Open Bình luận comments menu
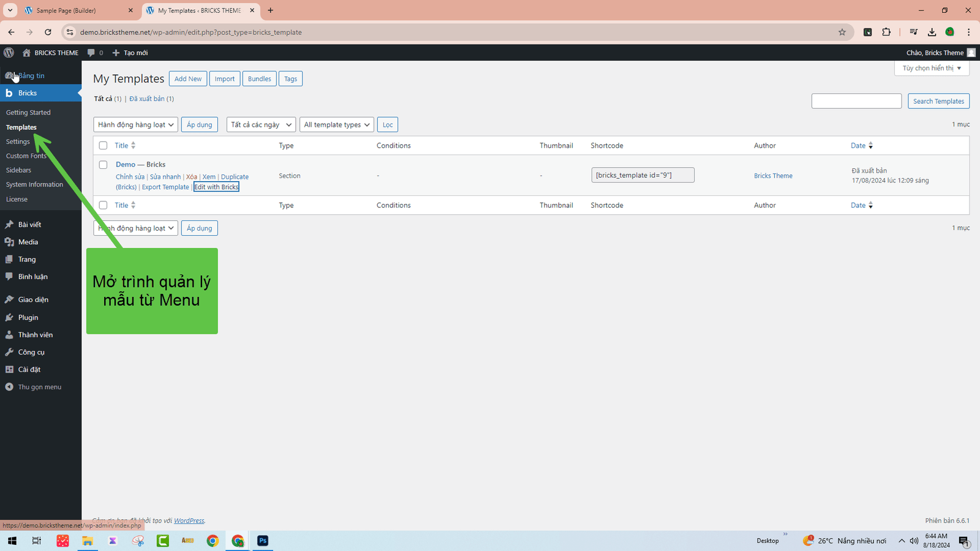 click(x=40, y=277)
